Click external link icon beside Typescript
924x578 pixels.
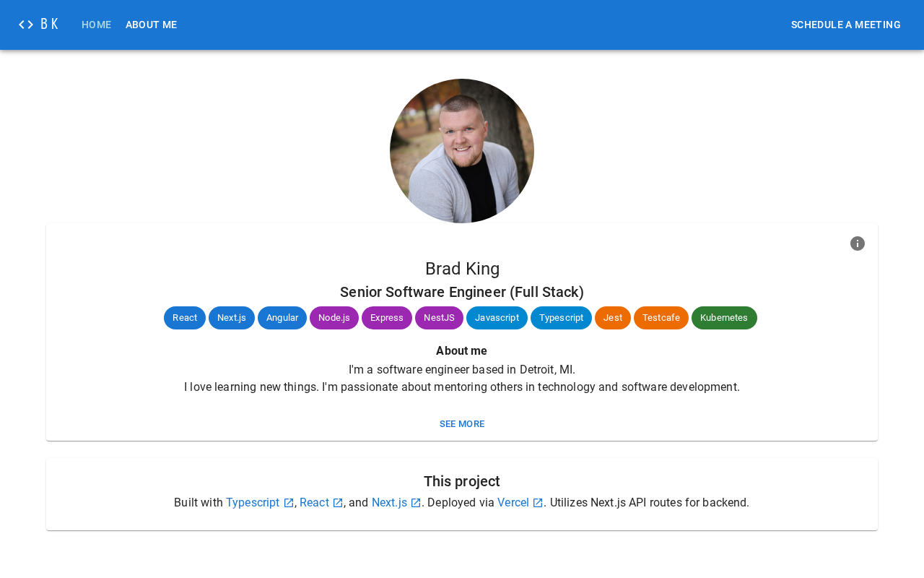click(x=289, y=503)
